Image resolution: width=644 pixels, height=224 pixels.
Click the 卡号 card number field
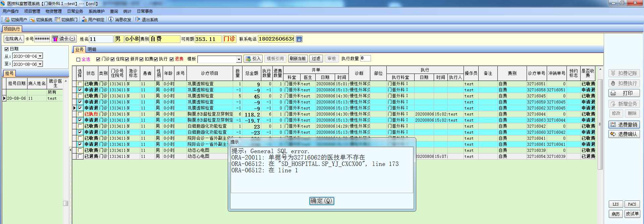pos(42,39)
